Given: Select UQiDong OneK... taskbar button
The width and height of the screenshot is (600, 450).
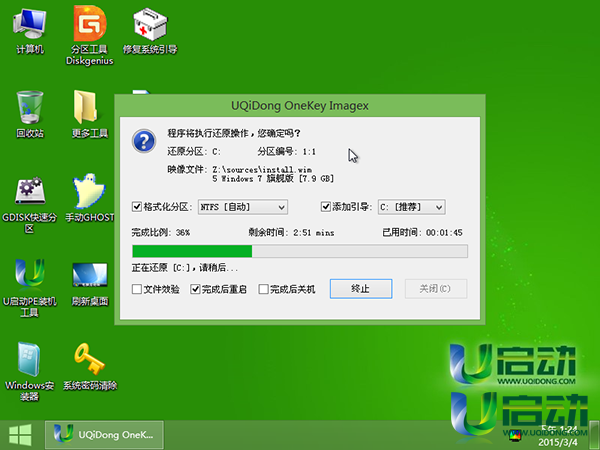Looking at the screenshot, I should [x=104, y=435].
